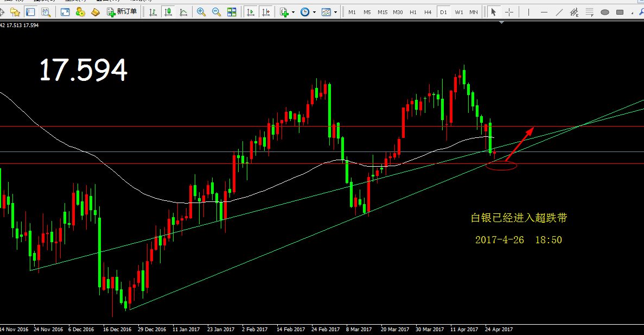Screen dimensions: 644x335
Task: Expand the periods dropdown arrow
Action: pyautogui.click(x=314, y=12)
